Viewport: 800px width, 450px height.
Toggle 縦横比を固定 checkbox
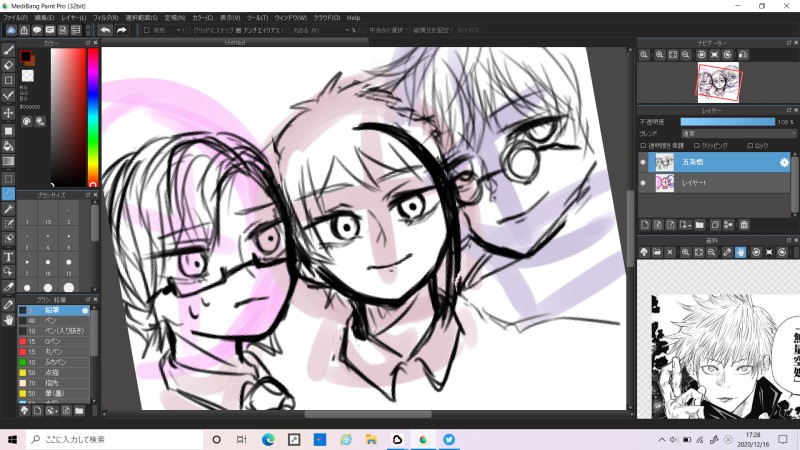click(x=408, y=30)
